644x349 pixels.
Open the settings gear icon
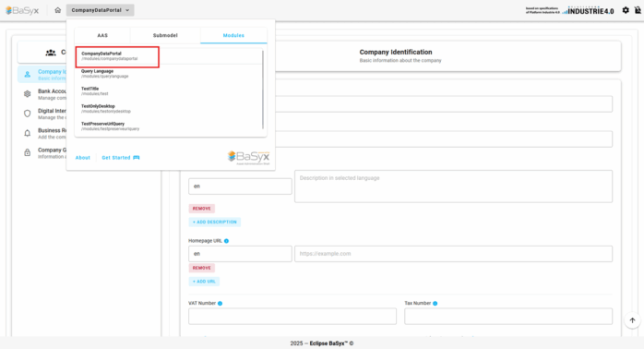click(626, 10)
